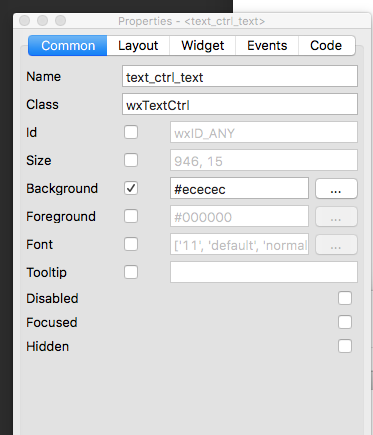Screen dimensions: 373x435
Task: Switch to the Layout tab
Action: 138,46
